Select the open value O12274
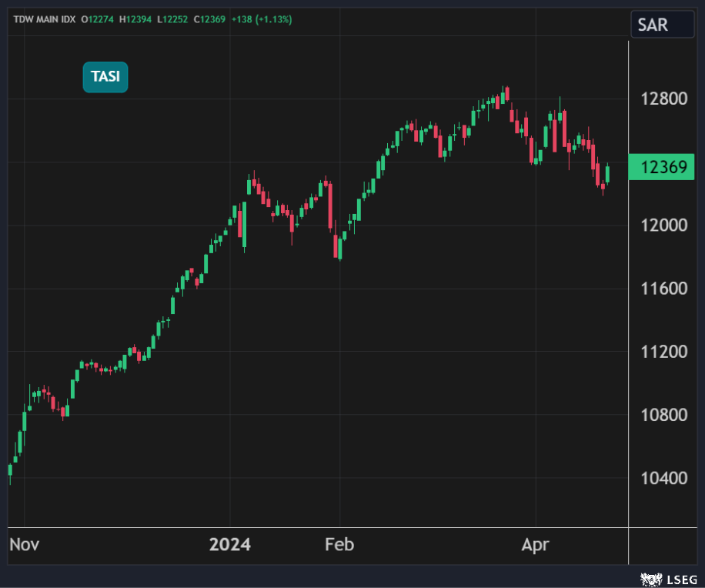 tap(99, 19)
